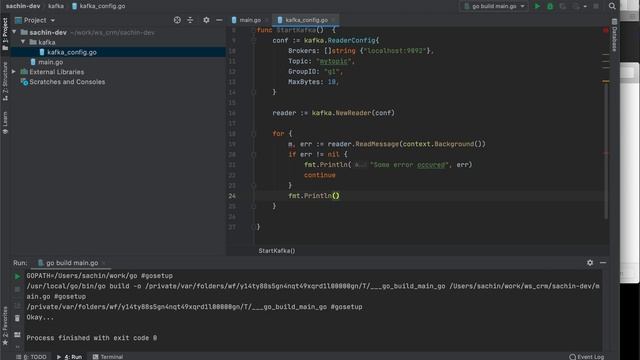Toggle the 1: Project side panel
Viewport: 640px width, 360px height.
pos(5,34)
